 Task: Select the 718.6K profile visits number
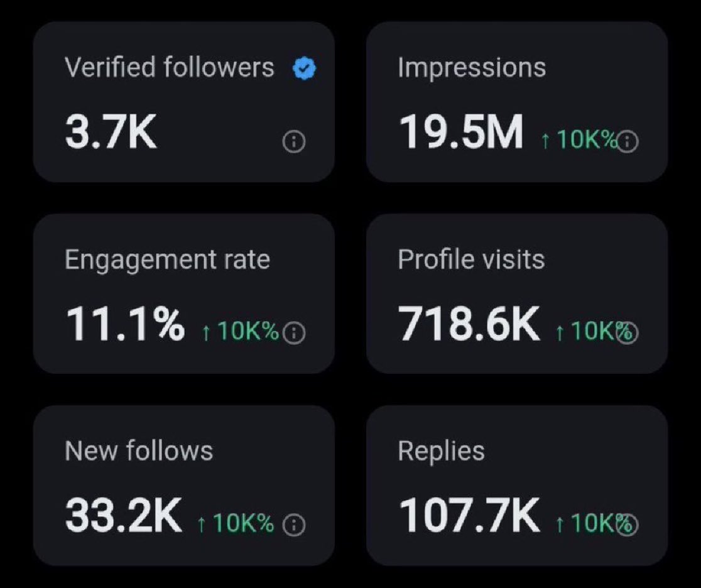469,324
